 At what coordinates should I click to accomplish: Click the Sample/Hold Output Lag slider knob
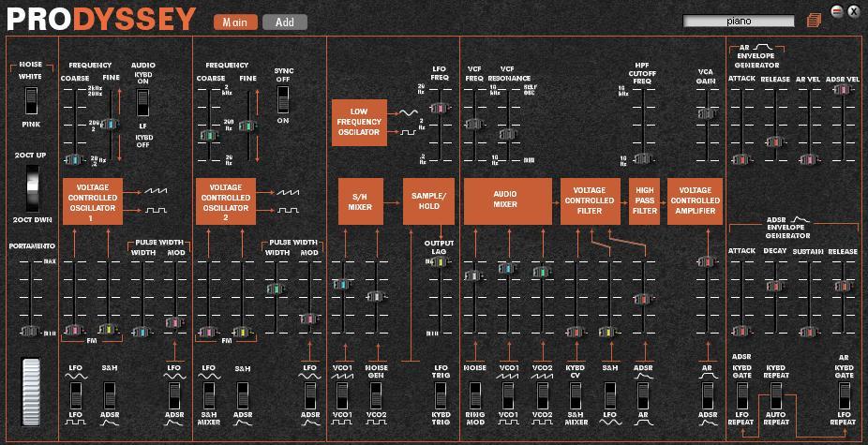coord(440,263)
